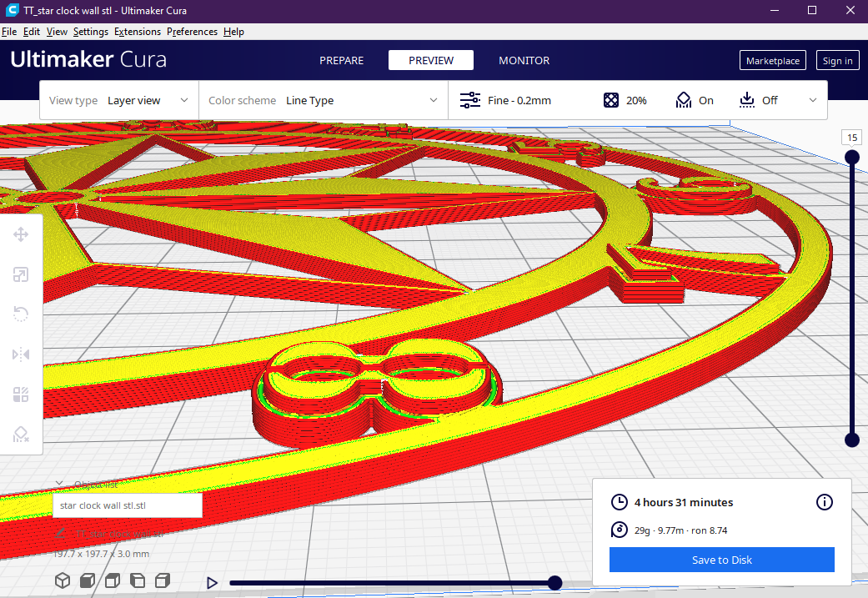Image resolution: width=868 pixels, height=598 pixels.
Task: Select the Scale tool in left toolbar
Action: (x=21, y=274)
